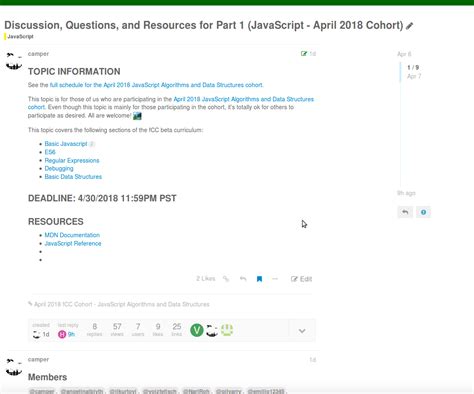Open camper's profile from the first post username
Viewport: 474px width, 394px height.
click(38, 54)
